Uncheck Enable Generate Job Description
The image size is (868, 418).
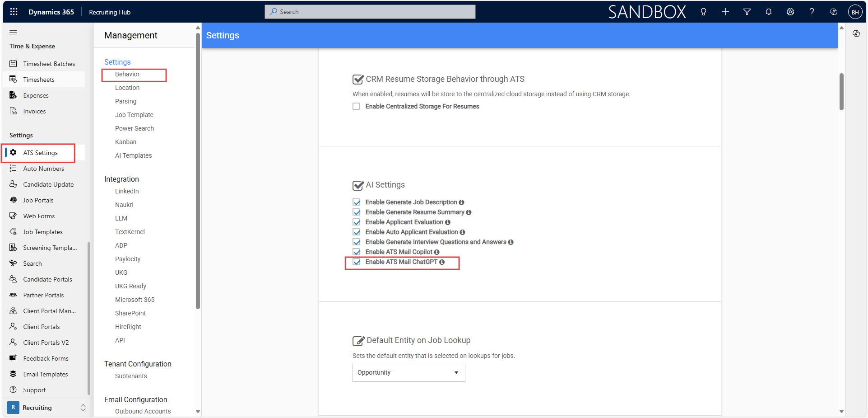tap(357, 202)
